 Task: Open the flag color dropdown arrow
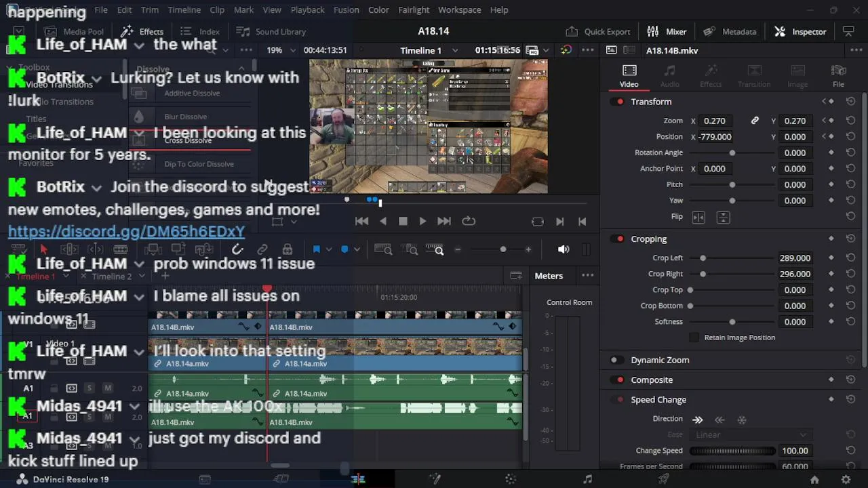point(329,249)
